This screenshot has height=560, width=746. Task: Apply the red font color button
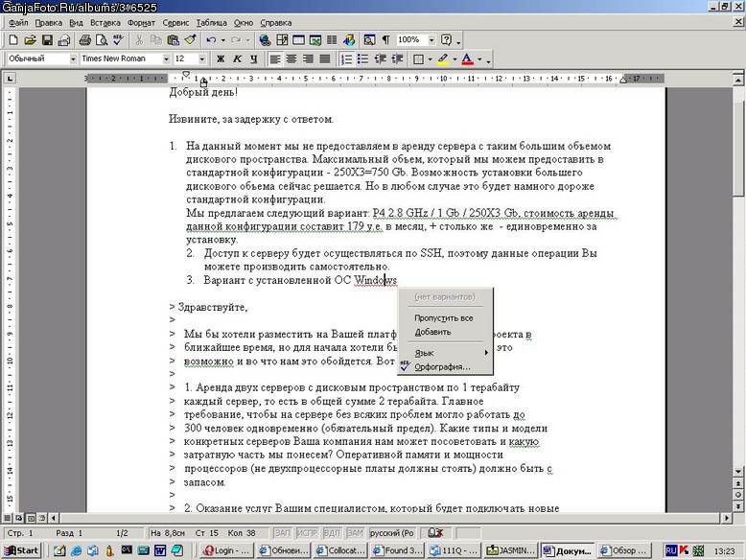pos(467,59)
